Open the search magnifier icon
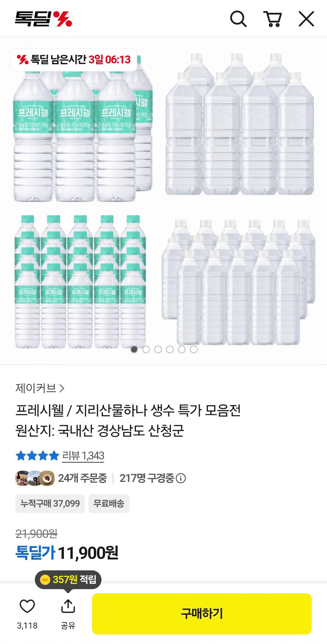This screenshot has height=644, width=327. coord(238,19)
